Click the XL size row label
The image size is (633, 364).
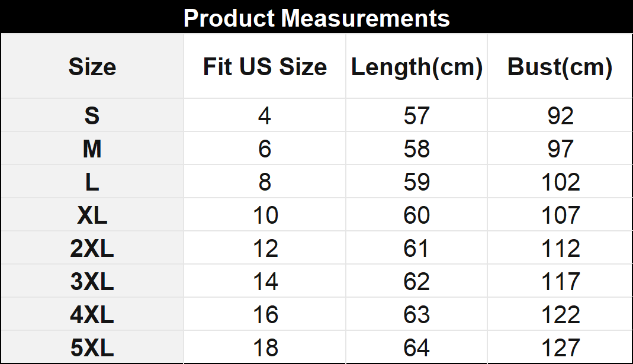92,215
